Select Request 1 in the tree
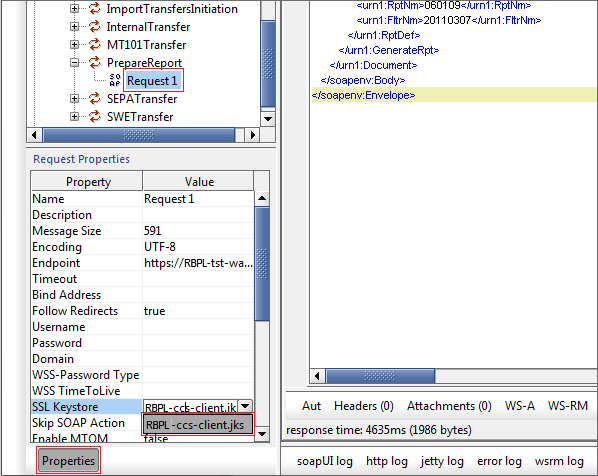This screenshot has height=476, width=598. pyautogui.click(x=152, y=80)
